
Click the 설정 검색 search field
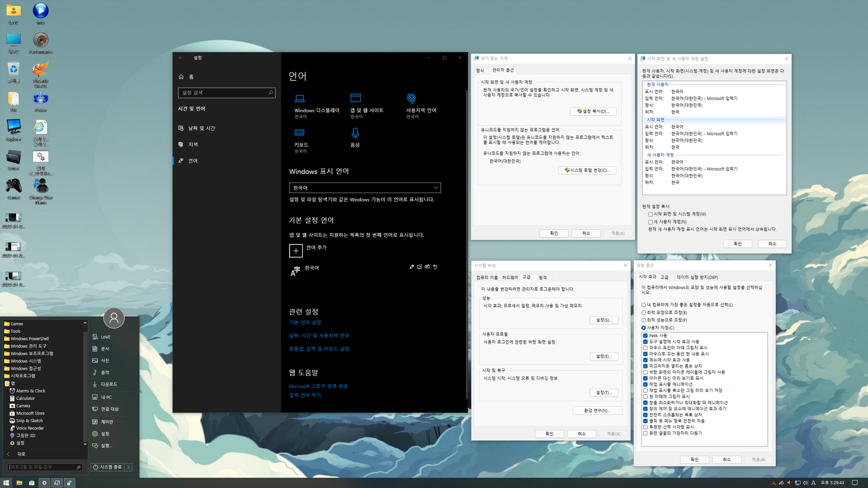(x=227, y=93)
